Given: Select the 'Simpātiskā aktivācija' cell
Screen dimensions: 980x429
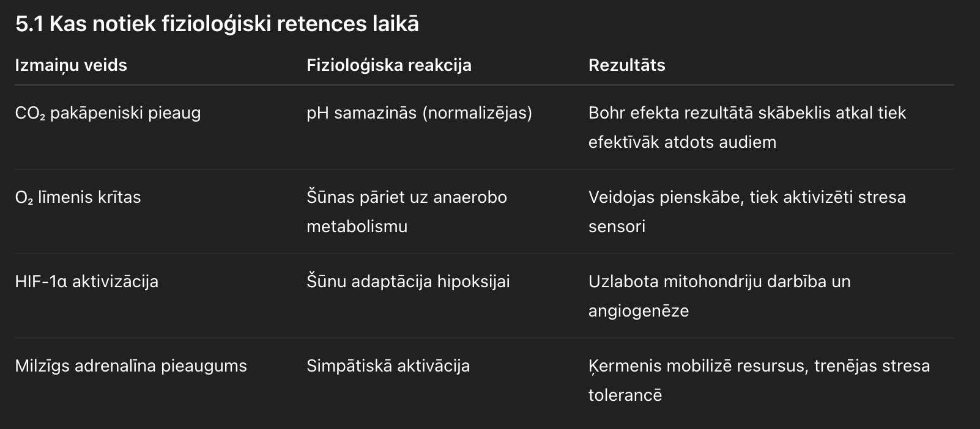Looking at the screenshot, I should [388, 366].
